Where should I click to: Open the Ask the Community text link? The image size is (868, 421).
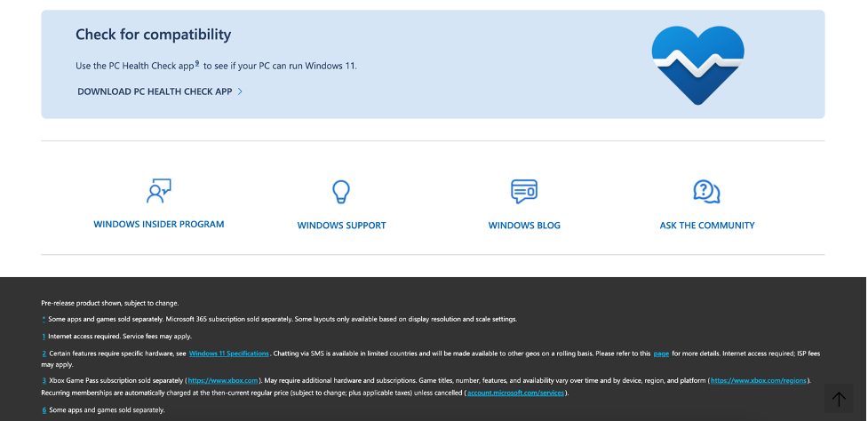(707, 226)
